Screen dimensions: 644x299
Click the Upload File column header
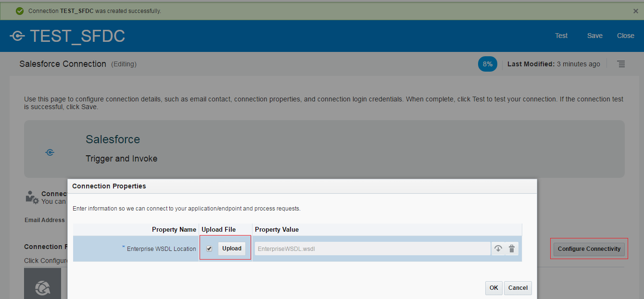pos(219,229)
